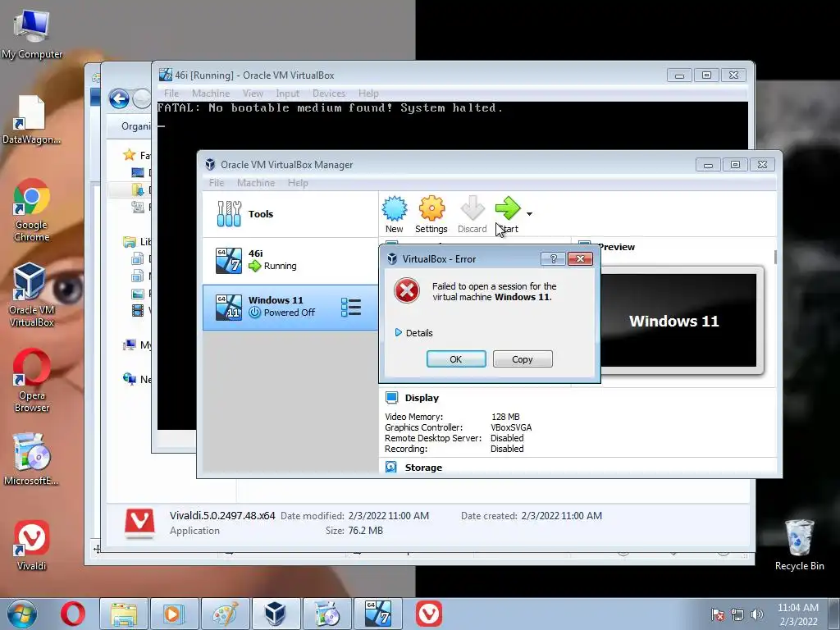
Task: Click the installer disc taskbar icon
Action: coord(326,614)
